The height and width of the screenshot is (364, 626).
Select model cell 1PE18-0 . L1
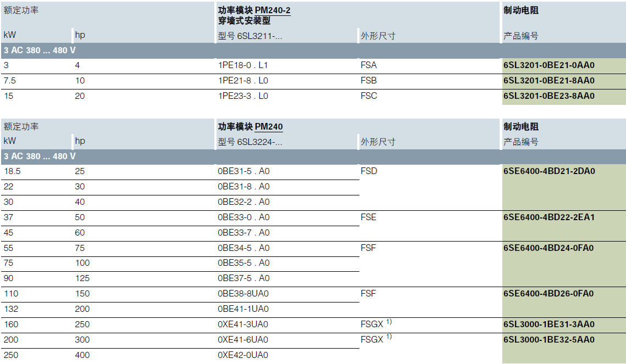coord(242,65)
